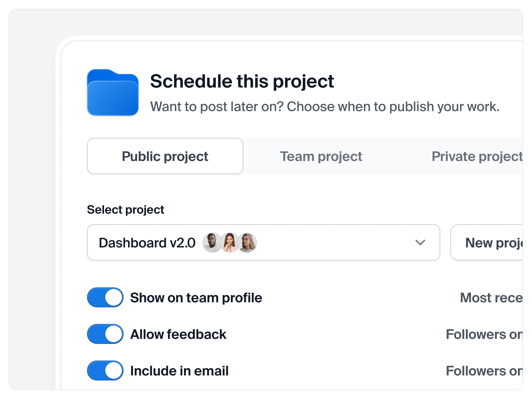The image size is (532, 399).
Task: Select the Private project tab
Action: tap(481, 156)
